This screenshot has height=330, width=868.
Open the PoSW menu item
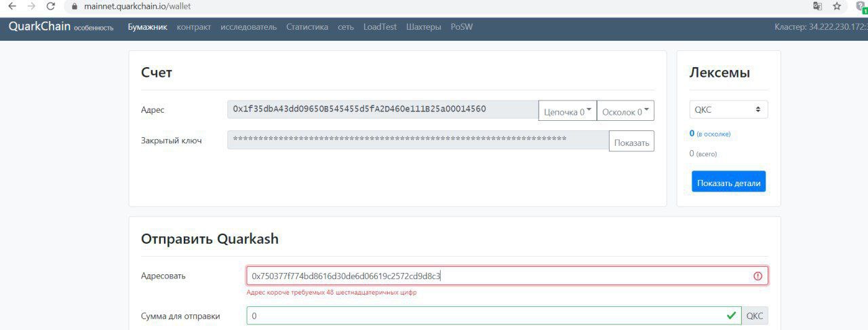click(x=462, y=27)
